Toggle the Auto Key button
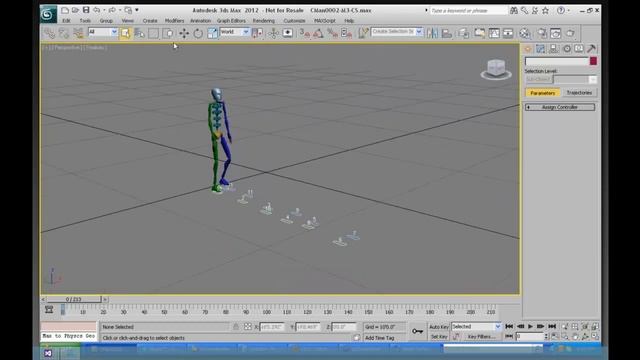640x360 pixels. 439,327
